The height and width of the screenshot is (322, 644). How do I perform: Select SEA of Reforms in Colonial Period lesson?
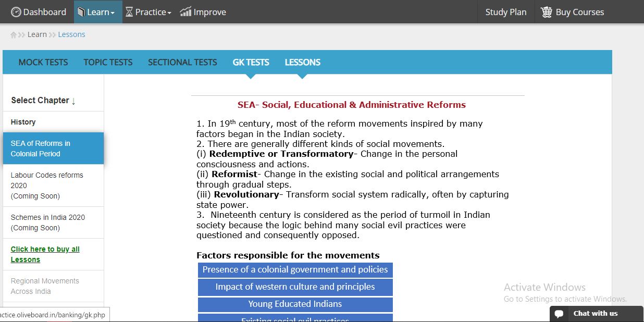[53, 148]
